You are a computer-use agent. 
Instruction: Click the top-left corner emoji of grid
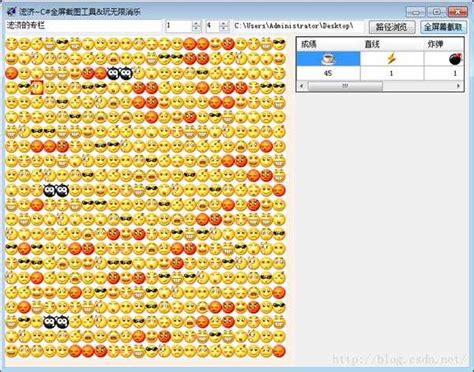click(11, 44)
